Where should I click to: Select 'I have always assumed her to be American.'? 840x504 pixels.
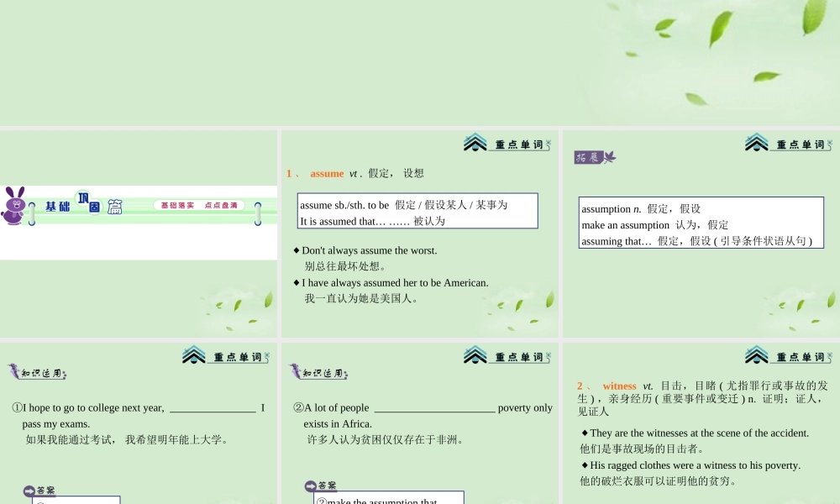395,283
